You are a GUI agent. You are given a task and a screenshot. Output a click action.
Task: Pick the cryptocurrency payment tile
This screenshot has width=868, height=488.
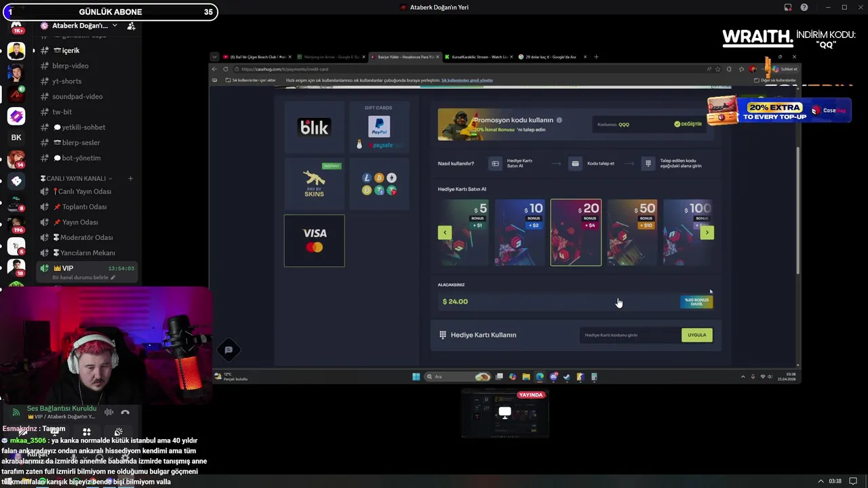tap(378, 184)
